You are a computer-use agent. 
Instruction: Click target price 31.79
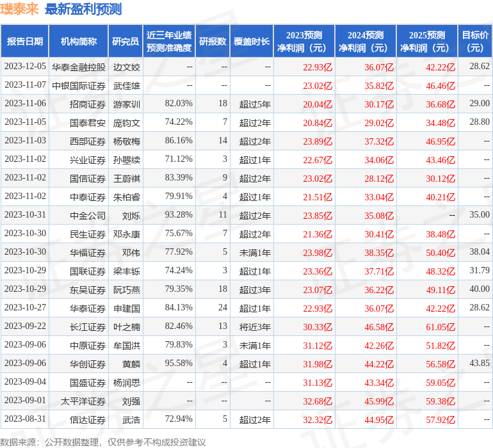click(480, 270)
